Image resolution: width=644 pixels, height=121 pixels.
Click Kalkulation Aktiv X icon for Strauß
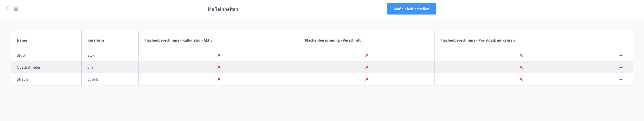[219, 79]
